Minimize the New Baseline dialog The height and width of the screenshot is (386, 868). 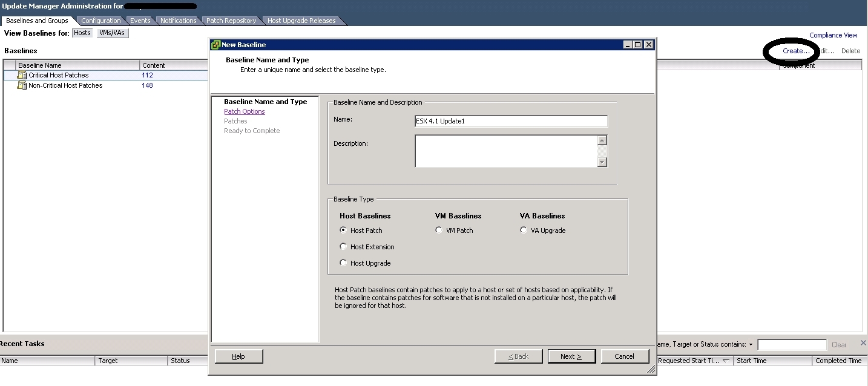pyautogui.click(x=628, y=45)
